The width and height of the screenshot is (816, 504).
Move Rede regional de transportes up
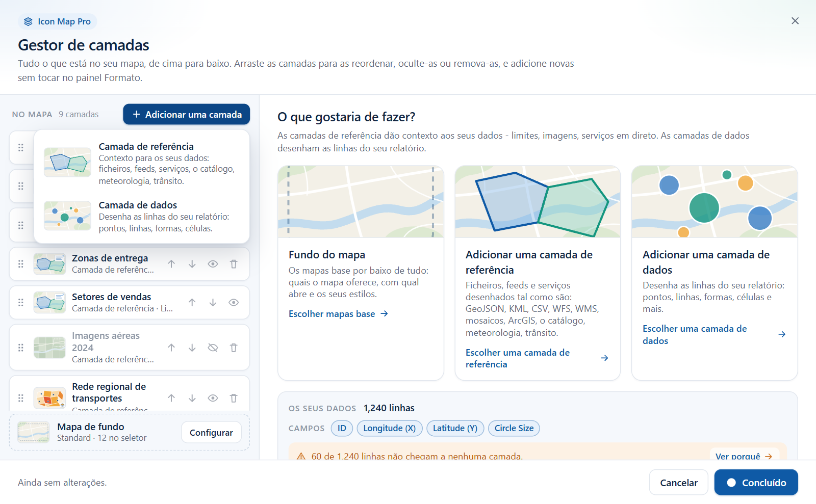171,398
